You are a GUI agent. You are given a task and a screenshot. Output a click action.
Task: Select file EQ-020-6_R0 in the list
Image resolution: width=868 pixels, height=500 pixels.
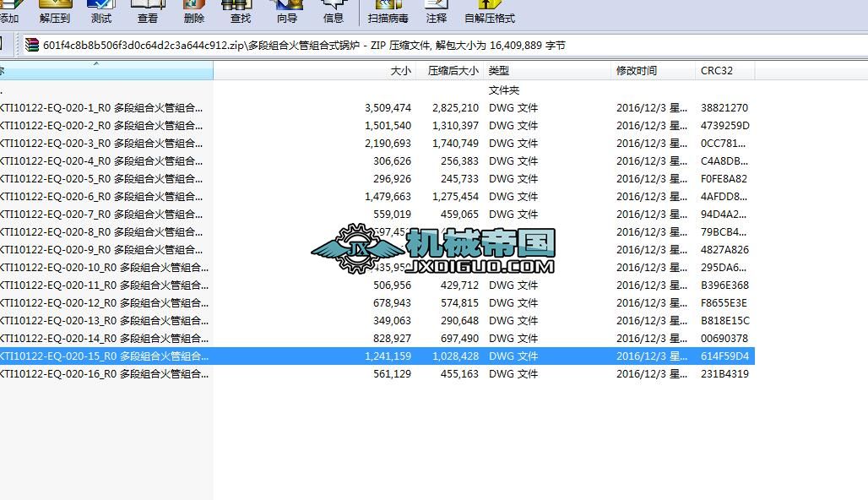coord(377,196)
